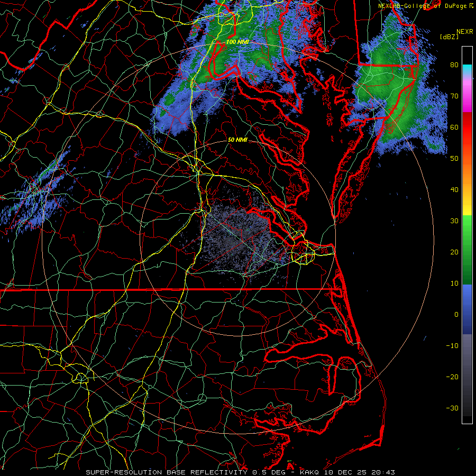Click SUPER-RESOLUTION BASE REFLECTIVITY caption text
This screenshot has height=476, width=476.
167,472
